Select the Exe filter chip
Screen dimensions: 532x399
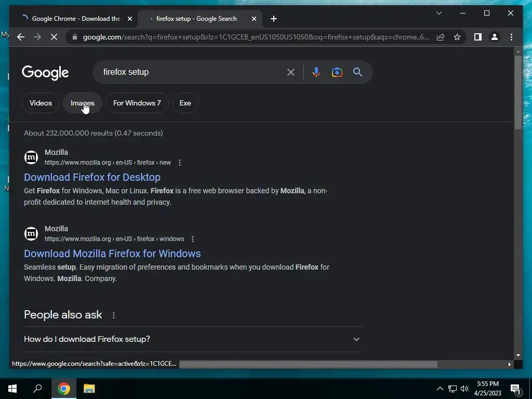pyautogui.click(x=185, y=103)
